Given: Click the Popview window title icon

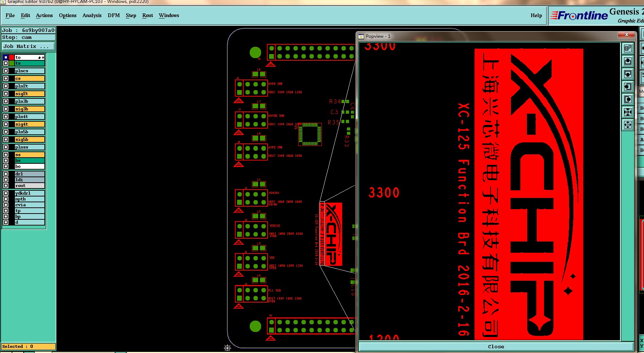Looking at the screenshot, I should (361, 36).
